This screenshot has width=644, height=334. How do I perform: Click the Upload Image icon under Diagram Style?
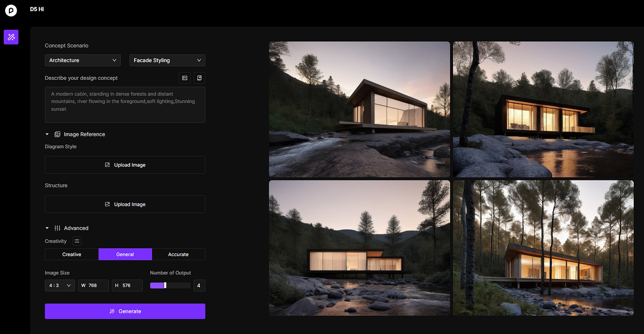click(x=108, y=165)
